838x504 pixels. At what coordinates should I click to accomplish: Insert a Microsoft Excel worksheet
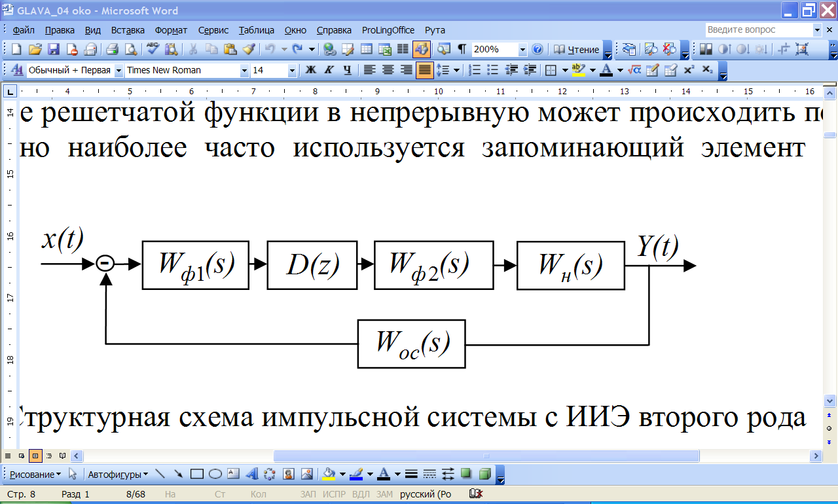pyautogui.click(x=385, y=49)
